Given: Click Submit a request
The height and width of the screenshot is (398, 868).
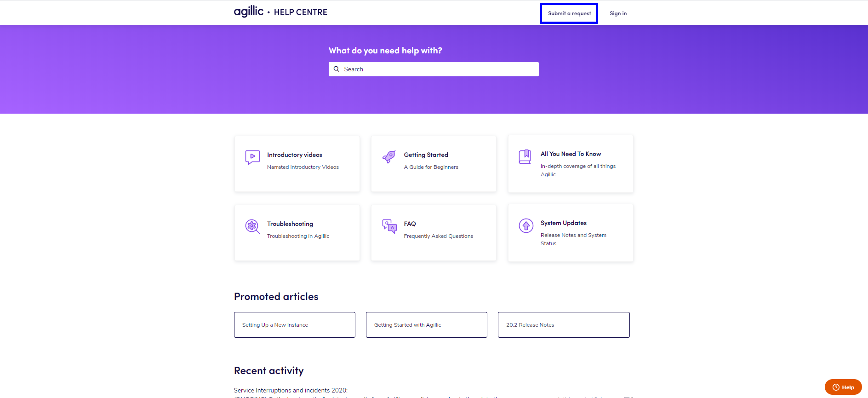Looking at the screenshot, I should 569,13.
